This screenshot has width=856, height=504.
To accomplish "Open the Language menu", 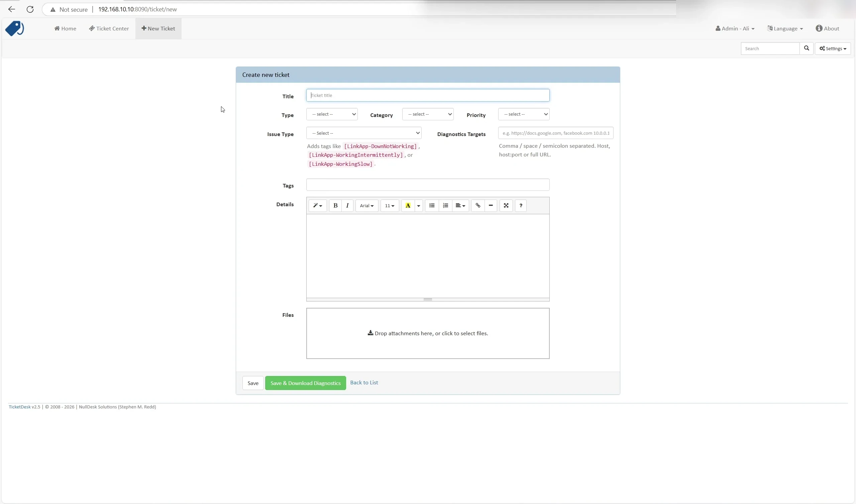I will pos(785,28).
